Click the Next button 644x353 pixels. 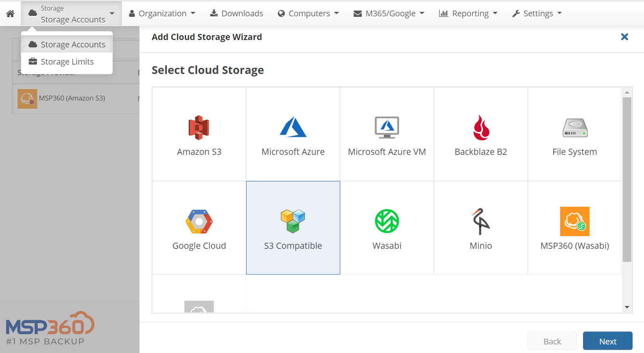click(608, 341)
